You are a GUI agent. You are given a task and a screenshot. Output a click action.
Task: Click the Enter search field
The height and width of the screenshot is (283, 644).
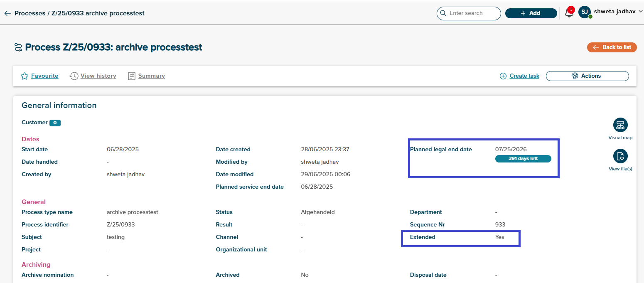[472, 13]
